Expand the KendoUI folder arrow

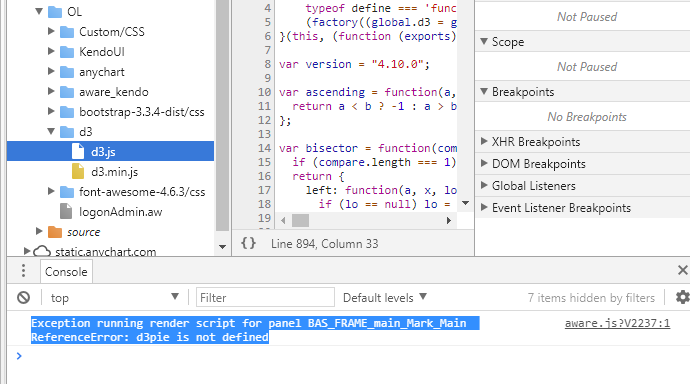click(51, 51)
